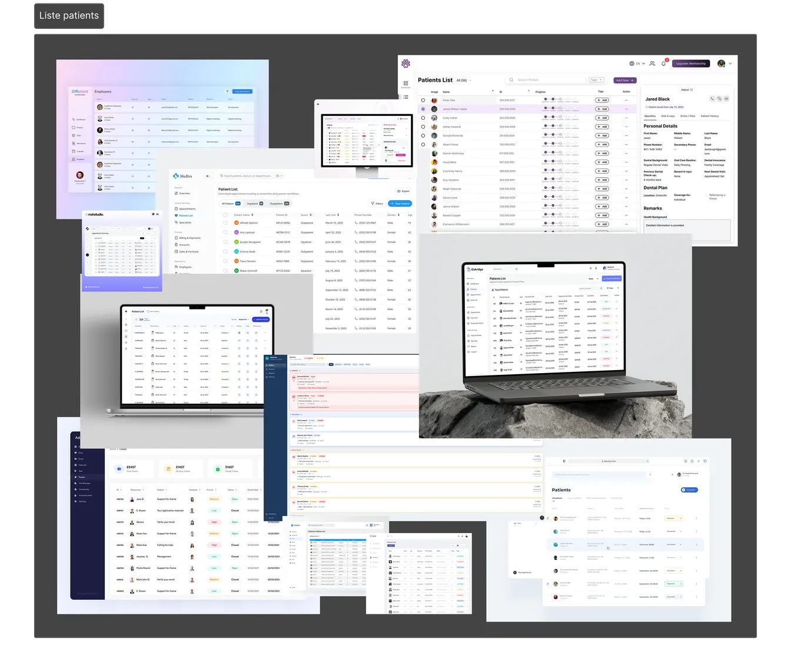The image size is (791, 672).
Task: Click the globe language icon next to EN
Action: tap(632, 64)
